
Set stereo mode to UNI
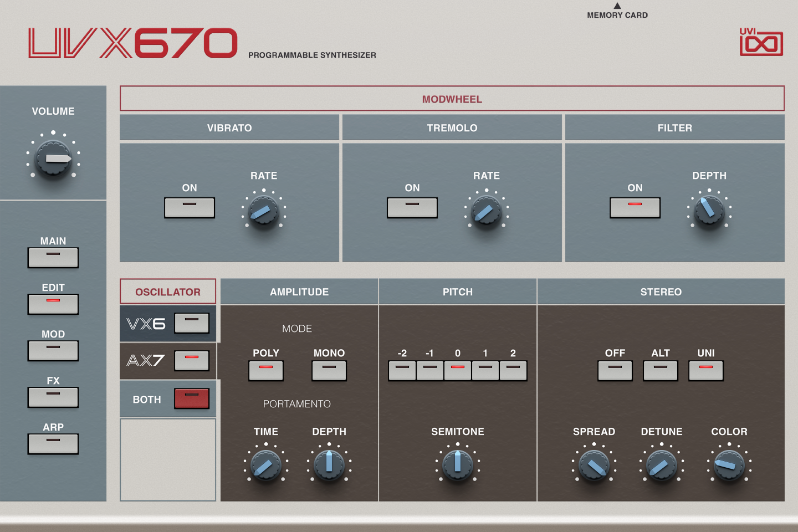click(x=705, y=370)
